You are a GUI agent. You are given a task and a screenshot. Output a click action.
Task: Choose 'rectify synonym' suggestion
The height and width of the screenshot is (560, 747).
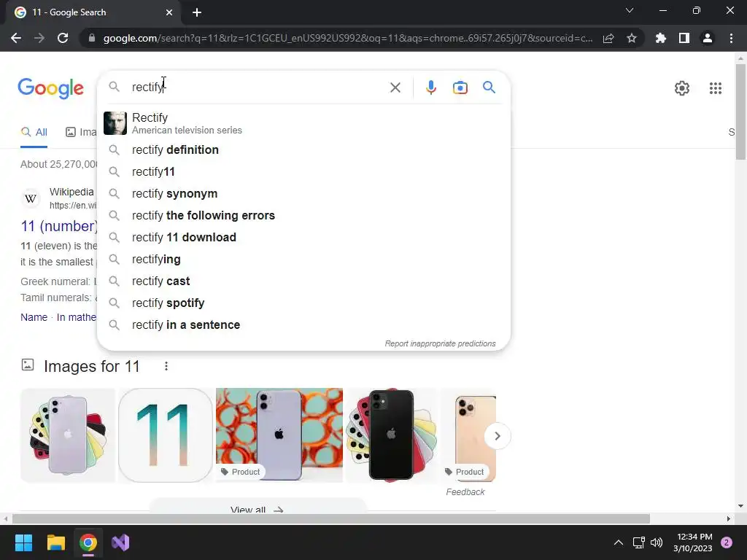[x=303, y=194]
